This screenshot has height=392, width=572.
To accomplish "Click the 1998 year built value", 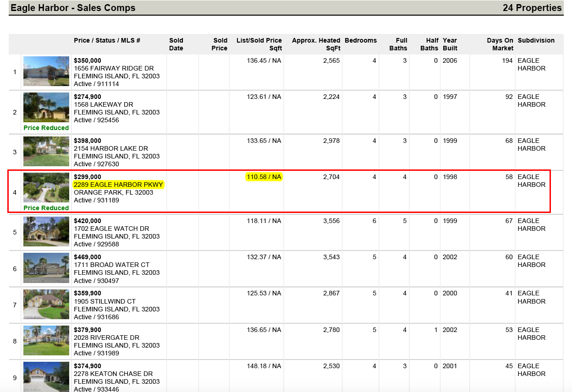I will click(x=450, y=177).
